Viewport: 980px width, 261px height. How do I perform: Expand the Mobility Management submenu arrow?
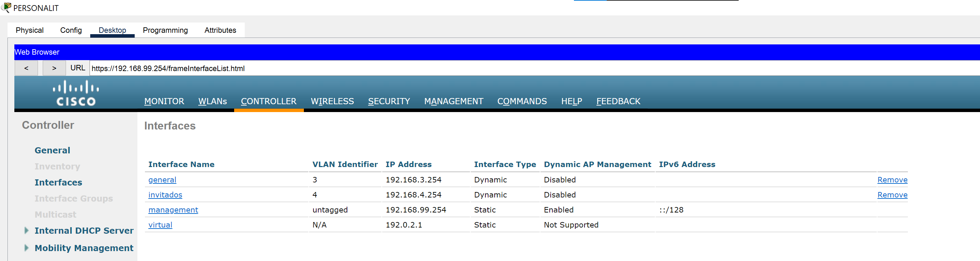(26, 248)
